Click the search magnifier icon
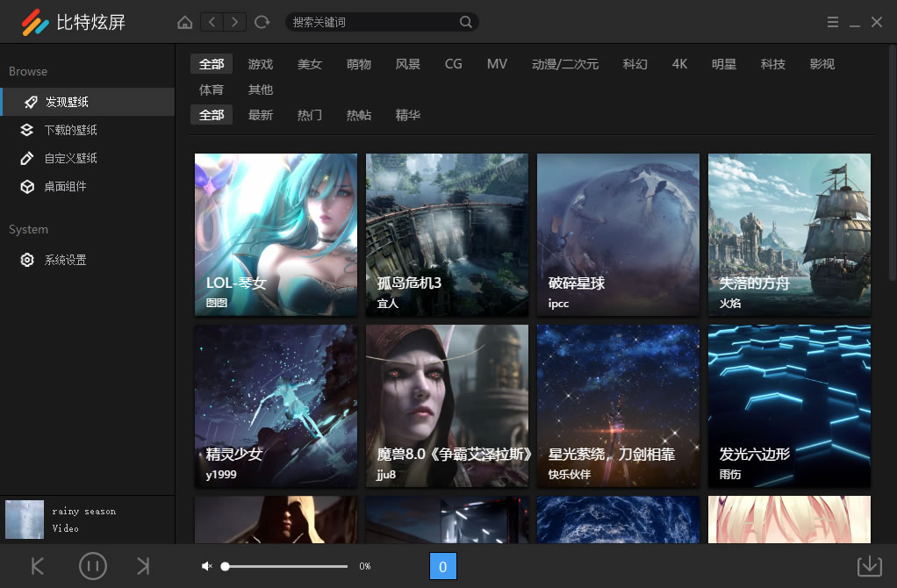Viewport: 897px width, 588px height. pyautogui.click(x=466, y=22)
